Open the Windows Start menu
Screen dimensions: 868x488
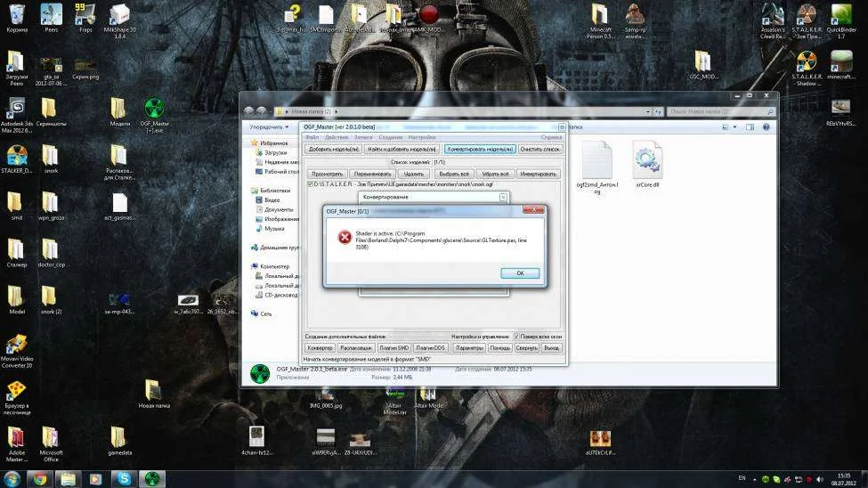point(11,478)
